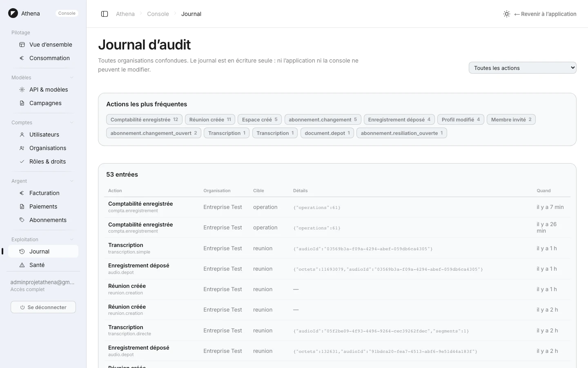Viewport: 588px width, 368px height.
Task: Click the Paiements document icon
Action: 22,206
